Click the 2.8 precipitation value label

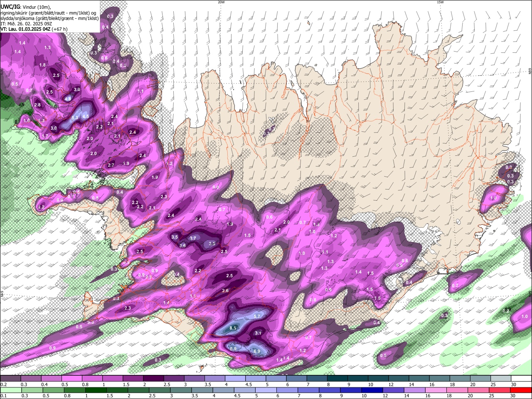tap(37, 105)
